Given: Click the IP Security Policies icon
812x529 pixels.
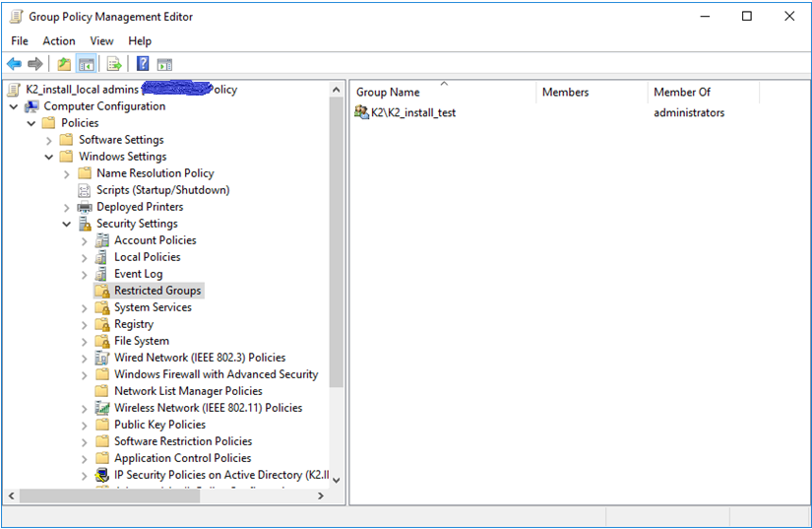Looking at the screenshot, I should [102, 475].
